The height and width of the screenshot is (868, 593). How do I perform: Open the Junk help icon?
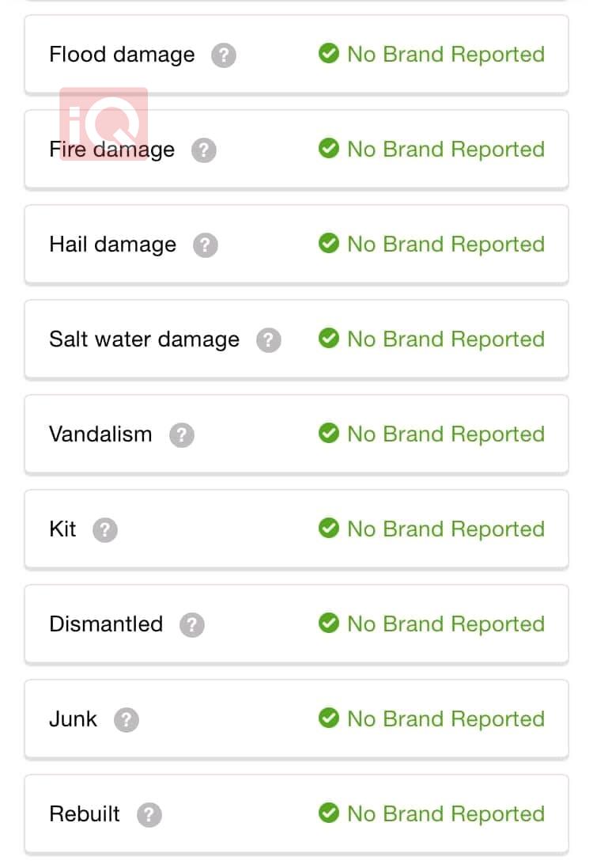tap(127, 720)
